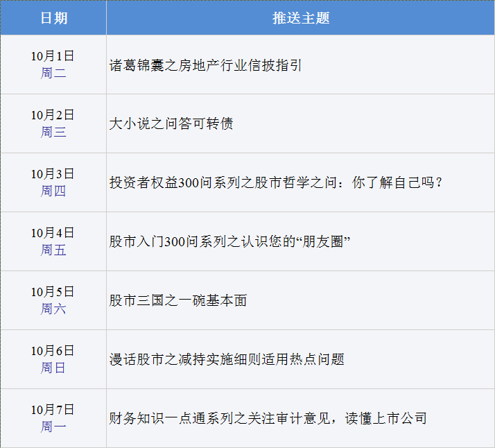
Task: Select the 10月6日 date text
Action: [x=53, y=350]
